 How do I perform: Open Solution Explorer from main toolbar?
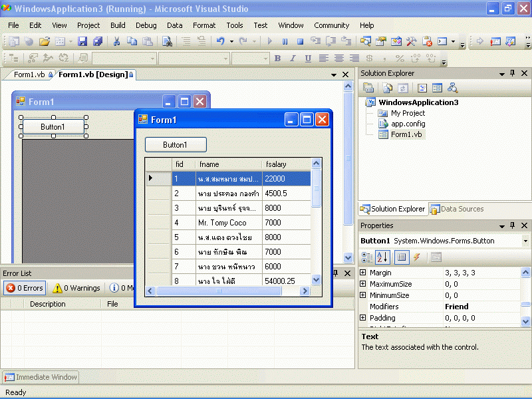pyautogui.click(x=365, y=41)
